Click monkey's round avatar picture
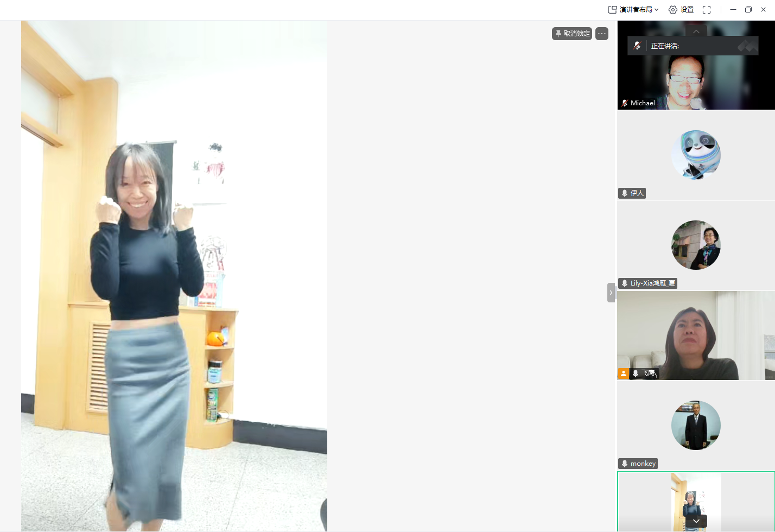The height and width of the screenshot is (532, 775). [696, 425]
